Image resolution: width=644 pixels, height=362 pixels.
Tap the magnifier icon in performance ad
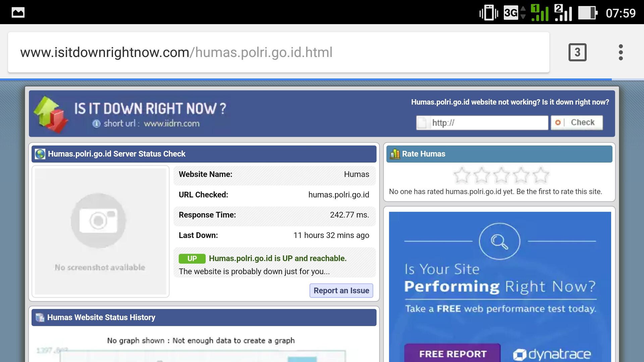499,241
